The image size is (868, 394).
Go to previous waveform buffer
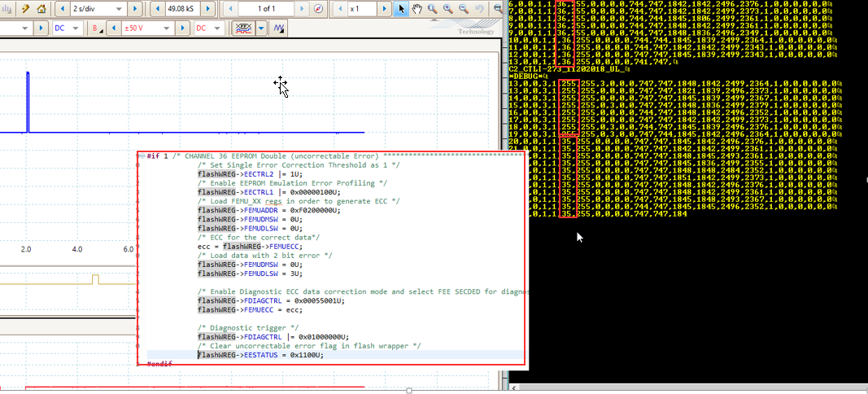[x=231, y=8]
